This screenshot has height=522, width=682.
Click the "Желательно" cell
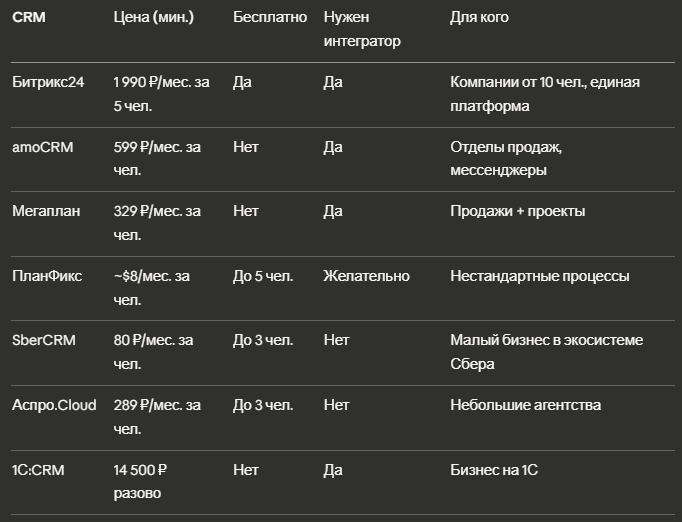tap(367, 276)
